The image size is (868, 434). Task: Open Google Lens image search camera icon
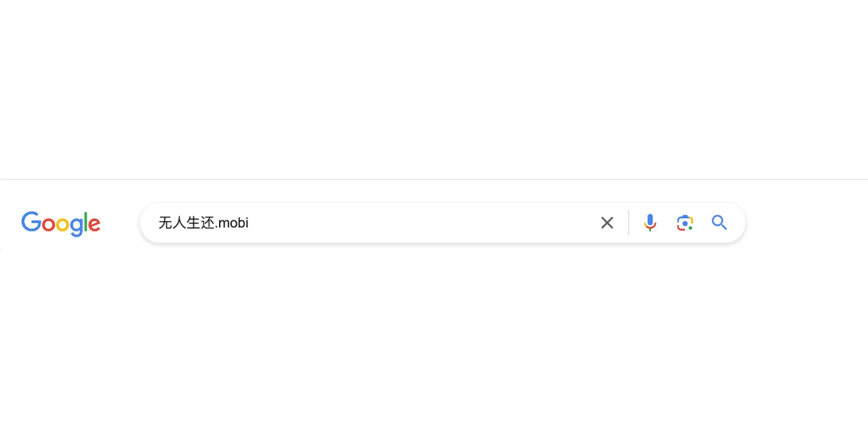(x=685, y=222)
